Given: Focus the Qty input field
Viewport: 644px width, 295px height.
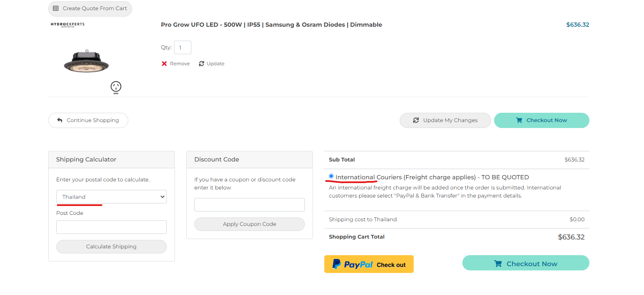Looking at the screenshot, I should coord(182,47).
